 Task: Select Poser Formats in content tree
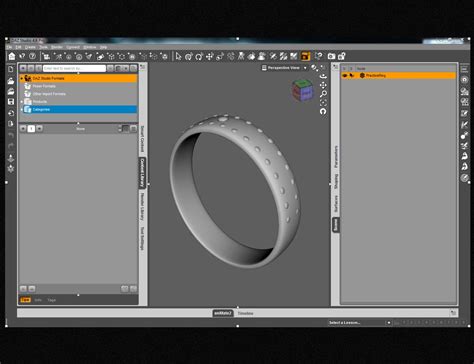click(x=44, y=86)
